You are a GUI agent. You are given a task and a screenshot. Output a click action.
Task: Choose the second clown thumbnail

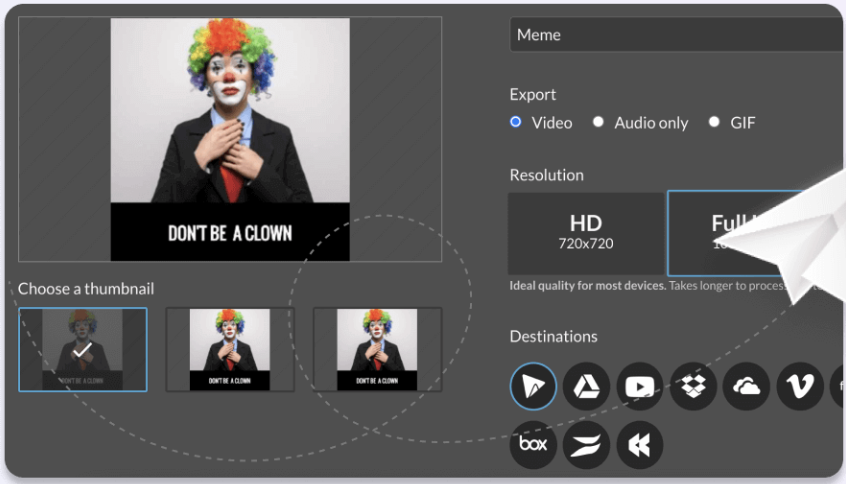pyautogui.click(x=230, y=350)
